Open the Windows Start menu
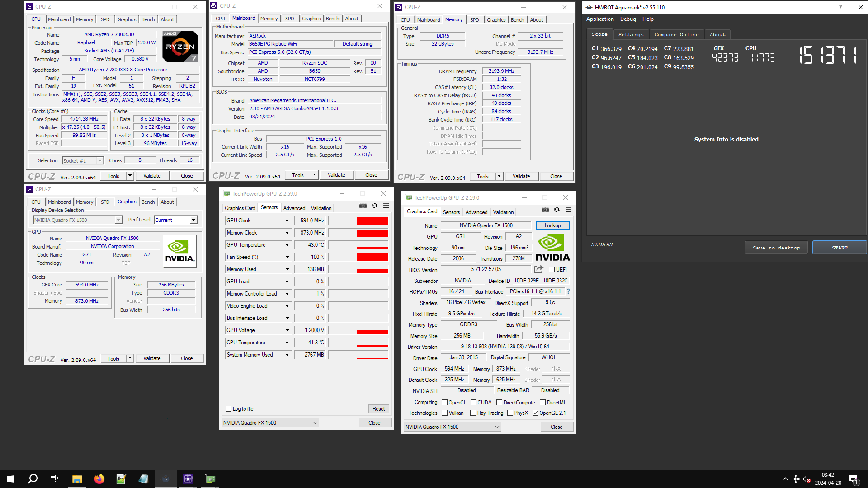 coord(11,479)
